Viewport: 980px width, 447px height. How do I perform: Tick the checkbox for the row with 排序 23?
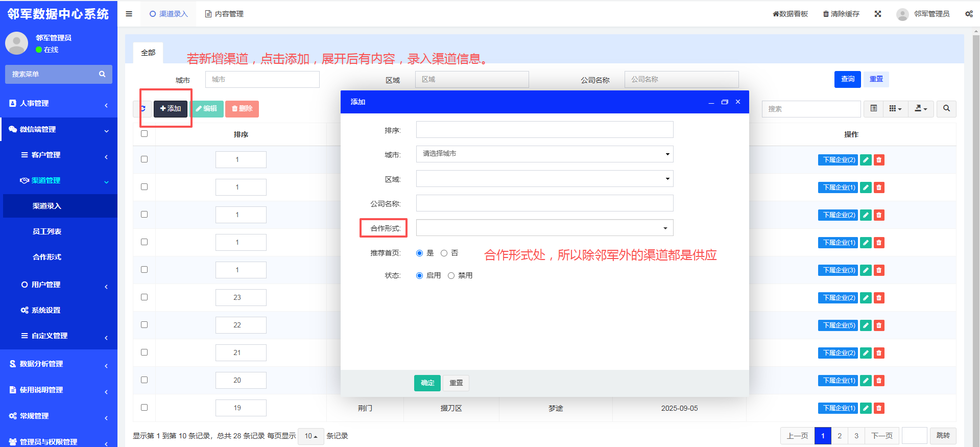(144, 297)
